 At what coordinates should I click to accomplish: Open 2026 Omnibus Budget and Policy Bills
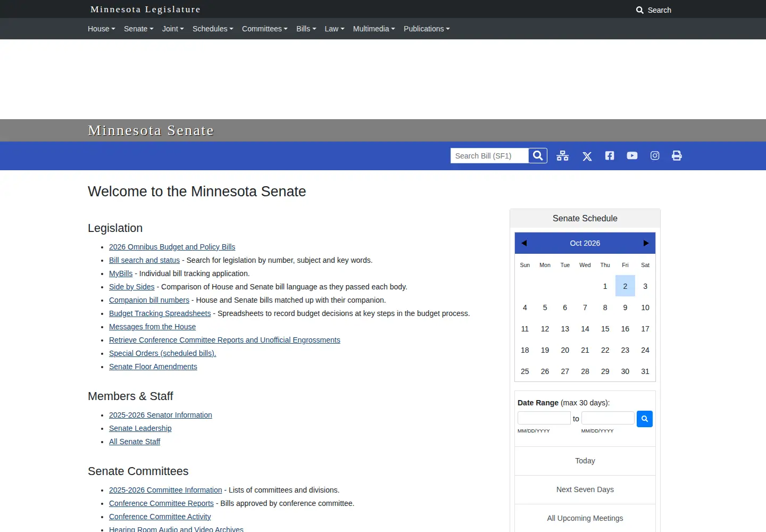[172, 247]
